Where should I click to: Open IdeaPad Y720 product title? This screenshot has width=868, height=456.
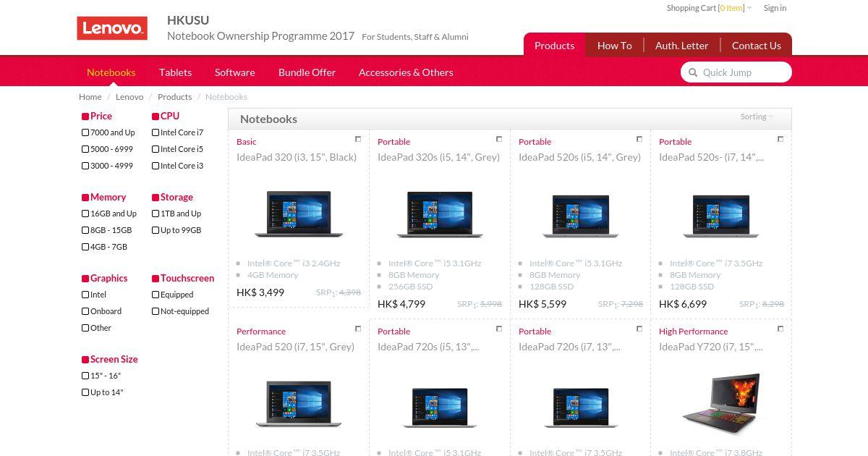point(710,347)
